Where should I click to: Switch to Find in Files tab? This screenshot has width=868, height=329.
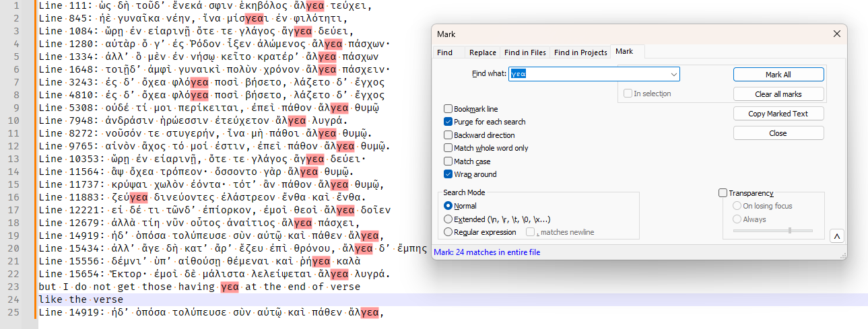click(525, 52)
